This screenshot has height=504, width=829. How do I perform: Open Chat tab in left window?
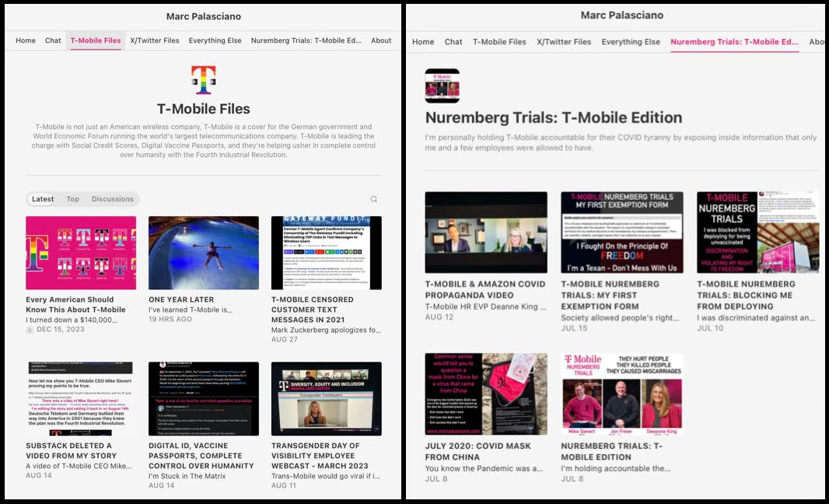[53, 40]
